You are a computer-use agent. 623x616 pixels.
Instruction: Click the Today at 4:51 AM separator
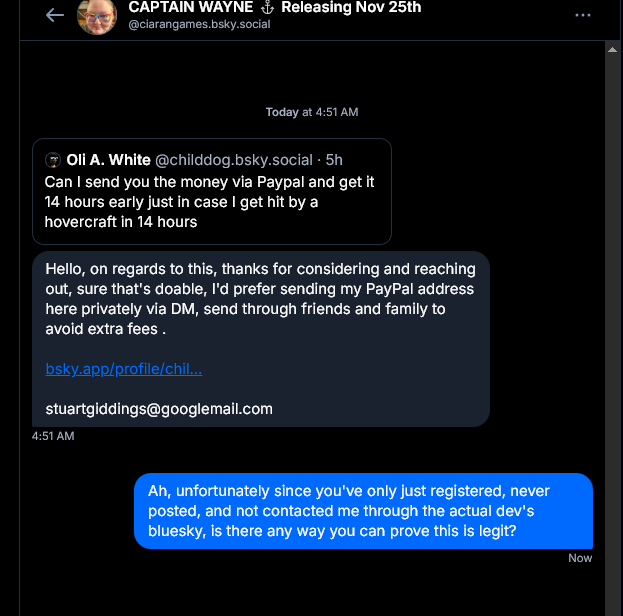pos(312,112)
